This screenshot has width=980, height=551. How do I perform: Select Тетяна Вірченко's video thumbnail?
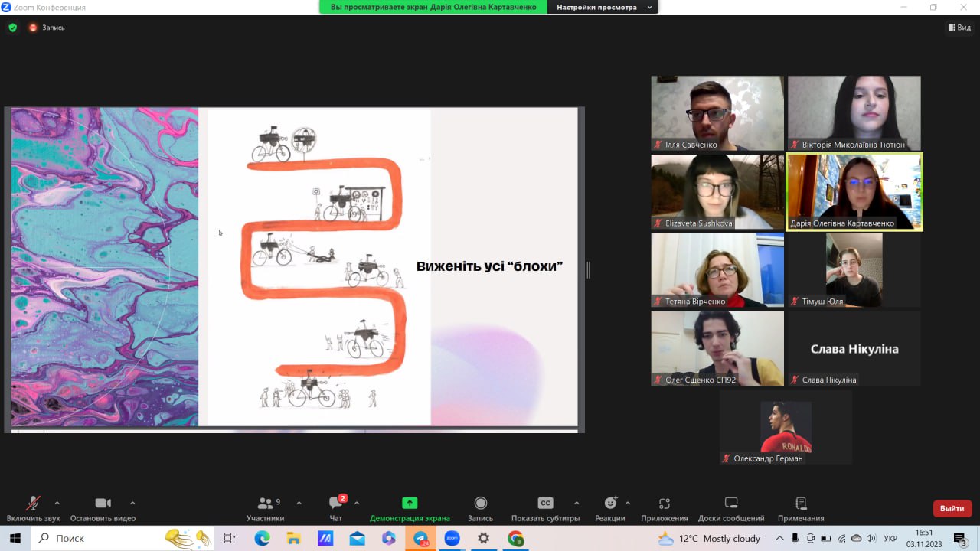pyautogui.click(x=717, y=269)
